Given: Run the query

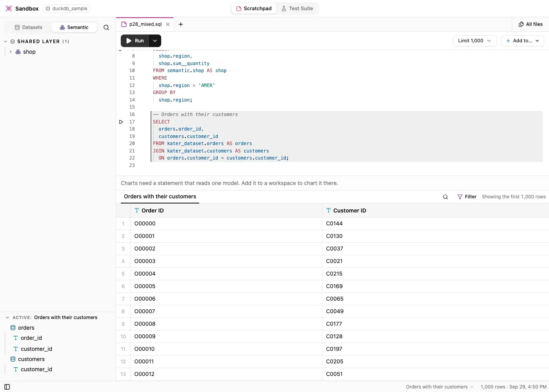Looking at the screenshot, I should (135, 41).
